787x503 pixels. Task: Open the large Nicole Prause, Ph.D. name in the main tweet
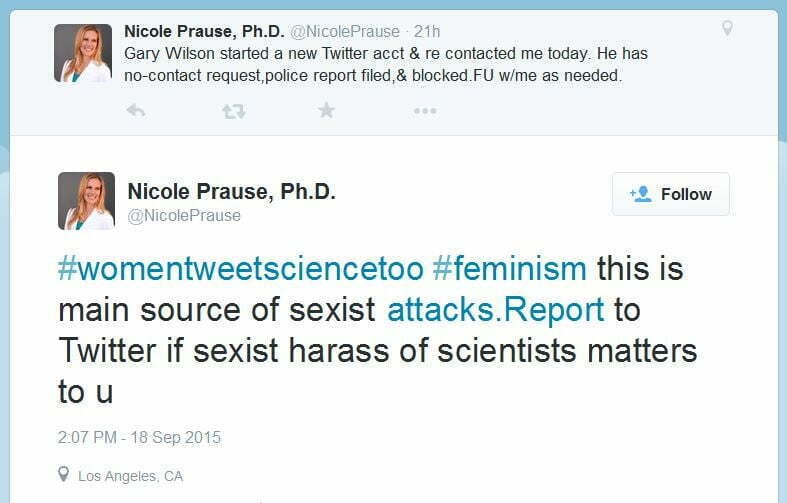(231, 191)
